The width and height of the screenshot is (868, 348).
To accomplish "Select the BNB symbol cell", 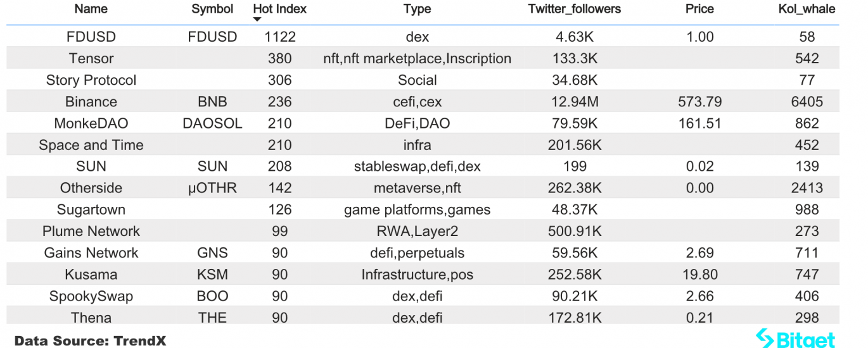I will pos(213,102).
